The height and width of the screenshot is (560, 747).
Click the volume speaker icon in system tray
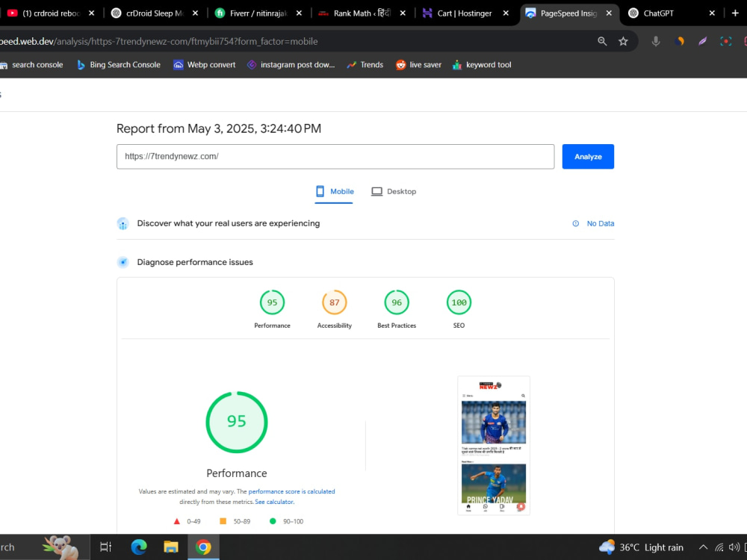point(734,547)
